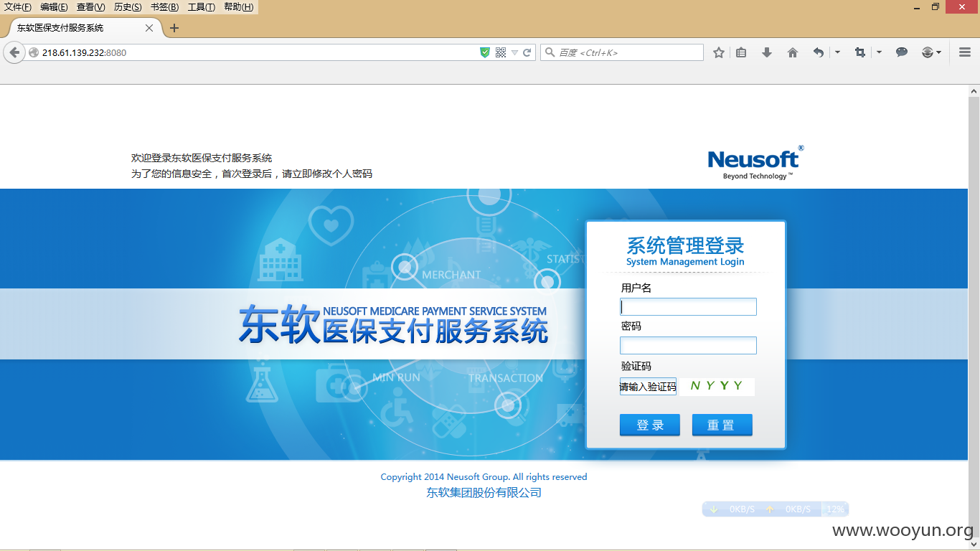The width and height of the screenshot is (980, 551).
Task: Click the Neusoft logo
Action: (x=755, y=163)
